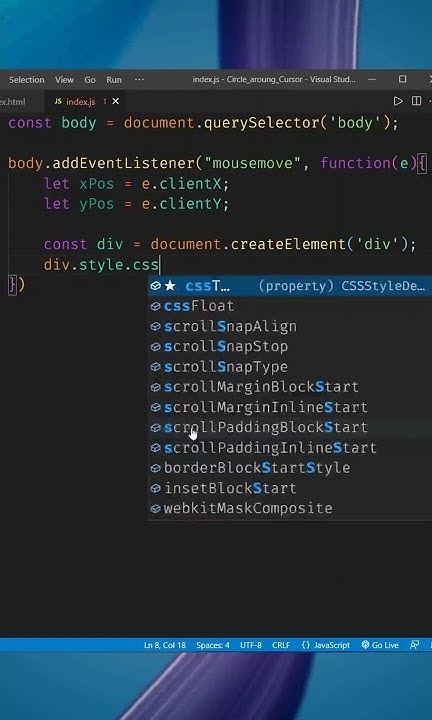Click the property cube icon beside cssFloat
The width and height of the screenshot is (432, 720).
156,306
